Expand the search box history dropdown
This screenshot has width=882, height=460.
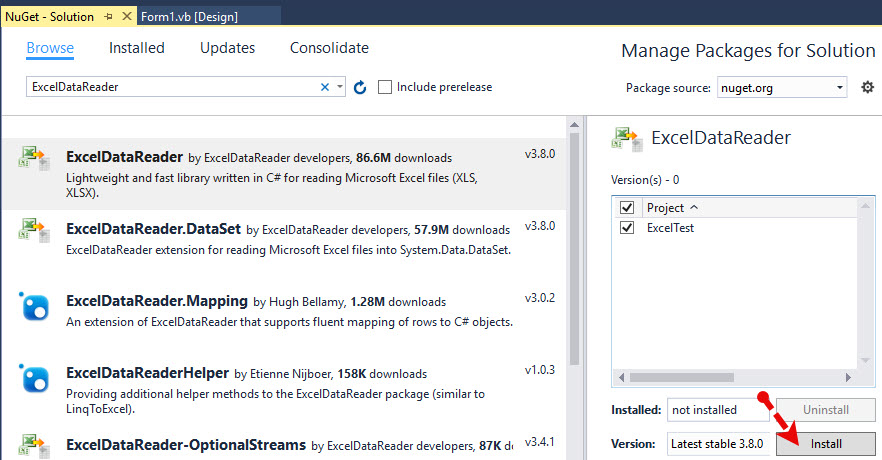(341, 88)
